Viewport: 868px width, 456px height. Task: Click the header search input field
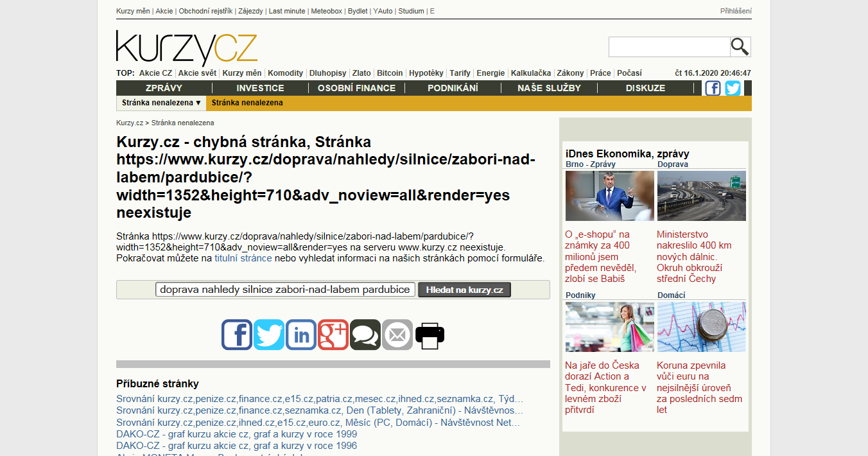pos(669,47)
